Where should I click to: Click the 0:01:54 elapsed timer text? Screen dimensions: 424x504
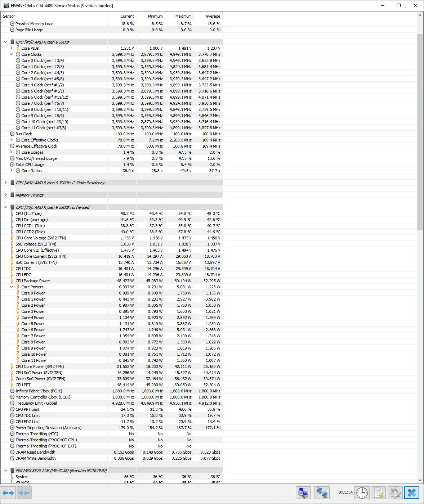[x=346, y=492]
